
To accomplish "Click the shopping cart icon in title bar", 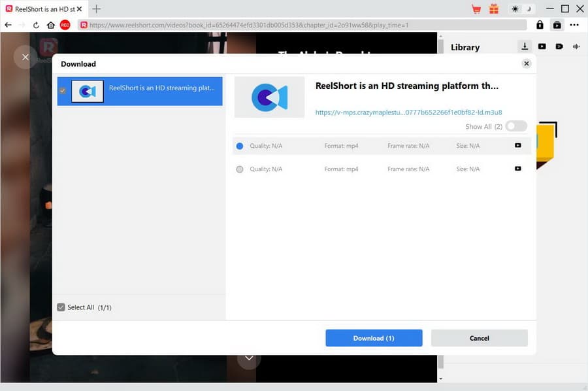I will tap(476, 9).
